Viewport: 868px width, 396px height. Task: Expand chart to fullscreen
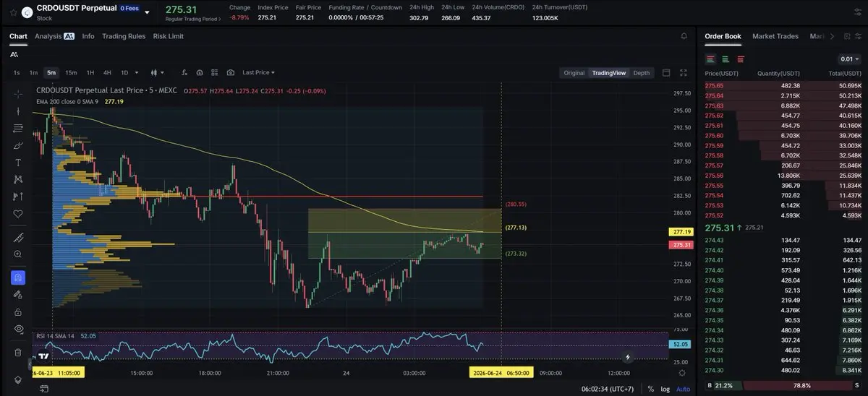pyautogui.click(x=683, y=72)
